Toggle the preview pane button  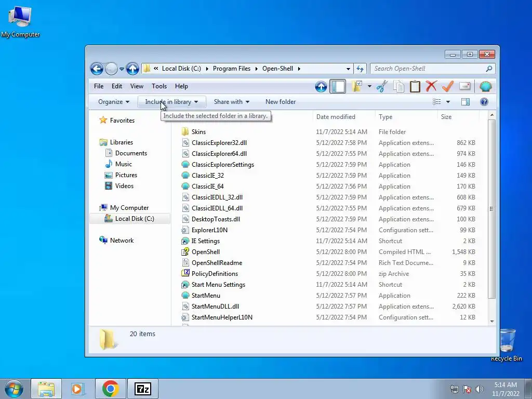coord(465,102)
